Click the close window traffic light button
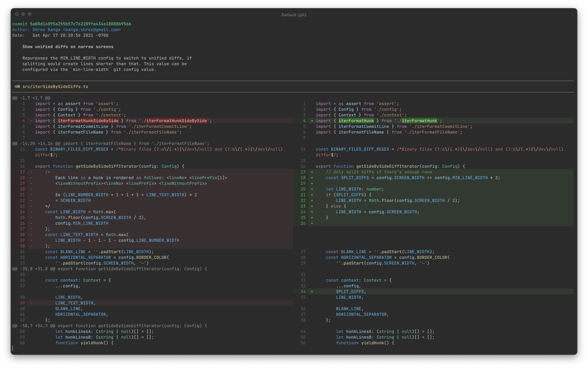 (17, 14)
